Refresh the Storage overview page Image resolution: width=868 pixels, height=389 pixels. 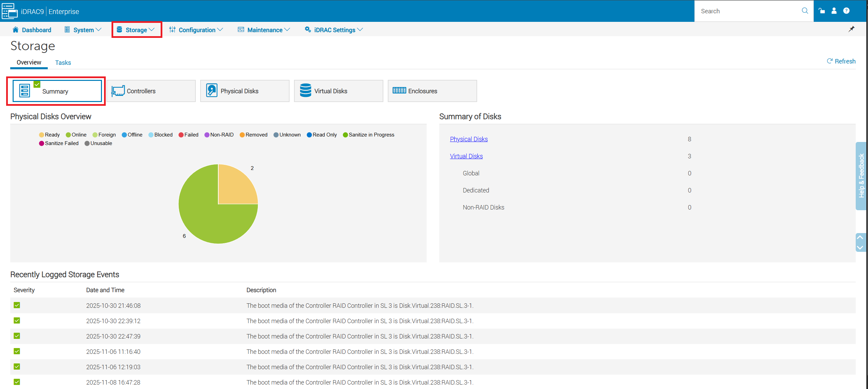tap(841, 61)
